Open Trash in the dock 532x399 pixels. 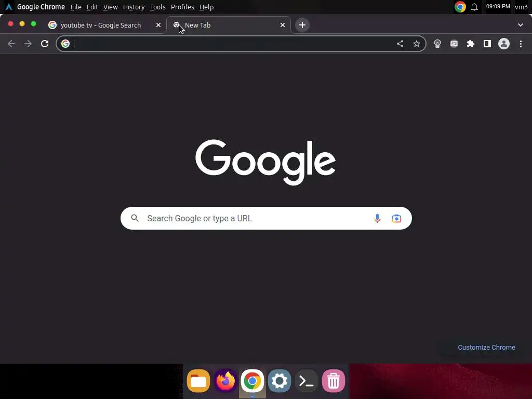point(334,381)
